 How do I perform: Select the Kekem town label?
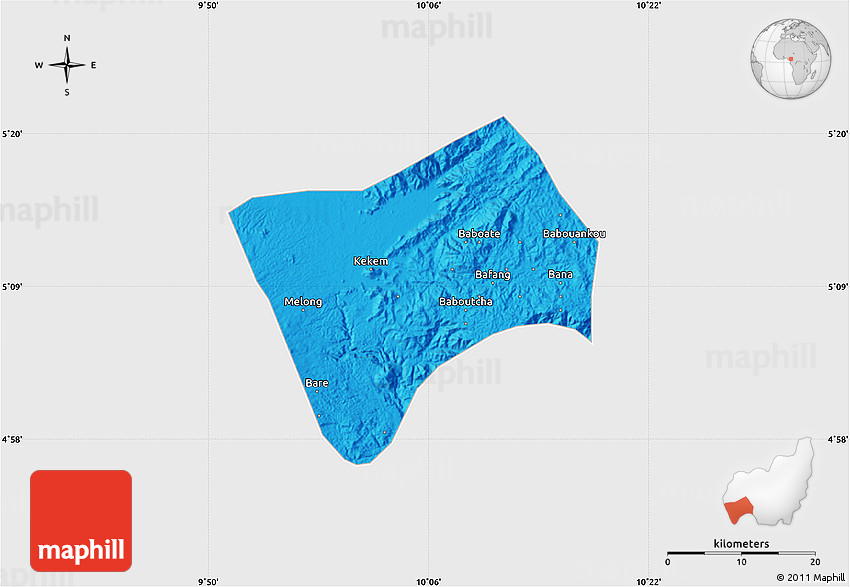370,261
